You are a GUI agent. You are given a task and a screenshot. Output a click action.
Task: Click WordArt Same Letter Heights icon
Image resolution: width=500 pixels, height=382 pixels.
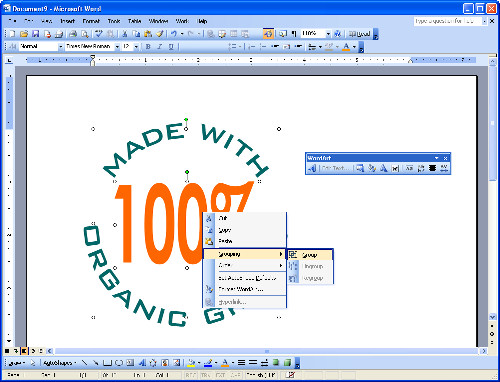pyautogui.click(x=409, y=168)
